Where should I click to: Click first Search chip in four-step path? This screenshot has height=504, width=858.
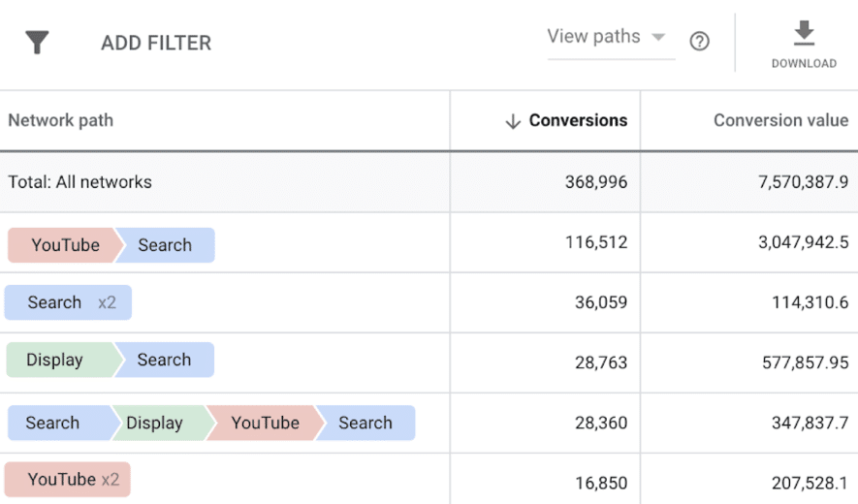[x=53, y=423]
